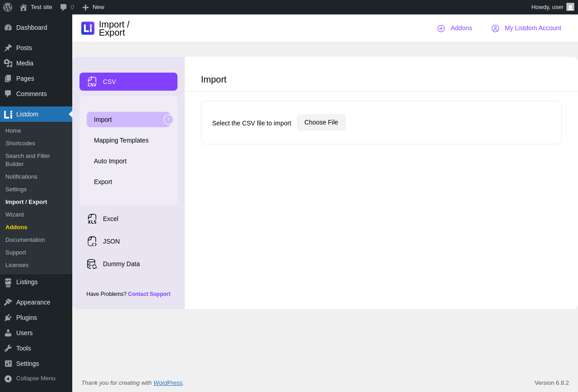Click the Dashboard gauge icon

[8, 28]
